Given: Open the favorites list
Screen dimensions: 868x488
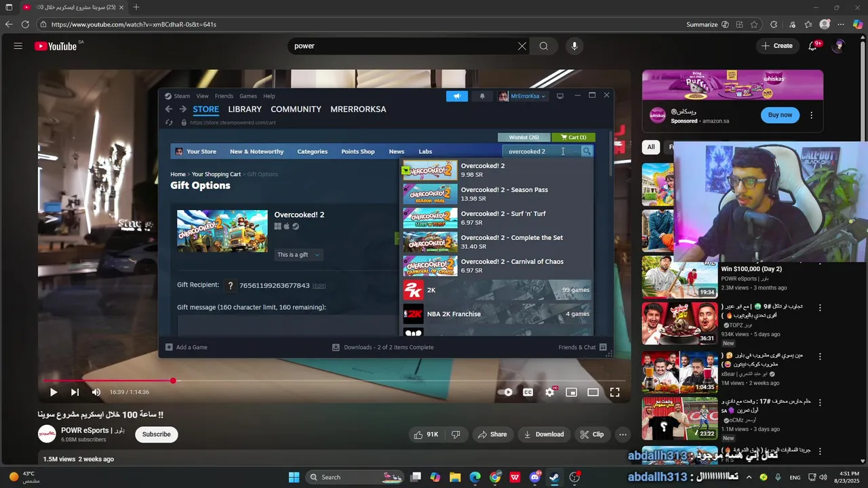Looking at the screenshot, I should click(808, 24).
